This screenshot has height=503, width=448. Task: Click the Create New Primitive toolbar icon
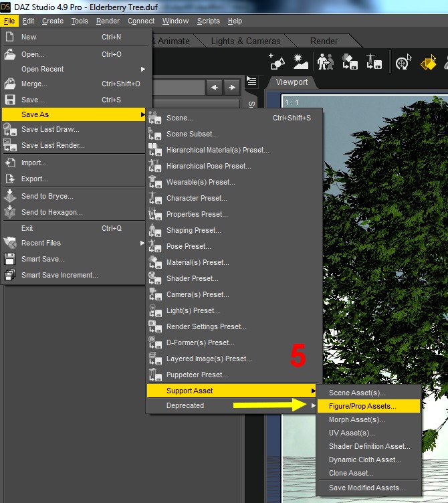pyautogui.click(x=276, y=62)
